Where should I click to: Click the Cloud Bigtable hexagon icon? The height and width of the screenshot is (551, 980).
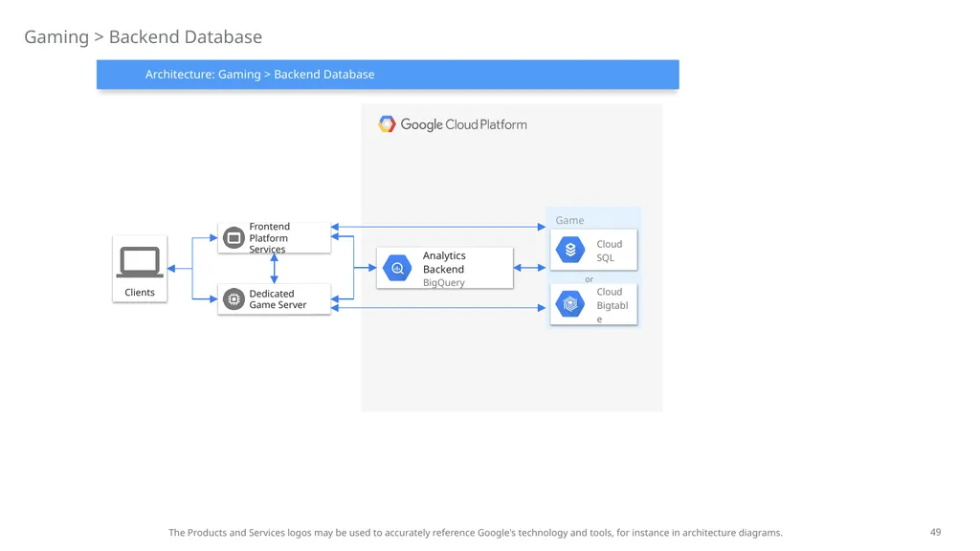click(570, 304)
